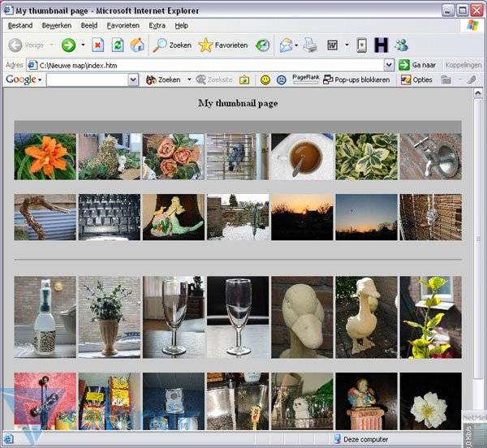
Task: Go to the Home page icon
Action: pos(137,45)
